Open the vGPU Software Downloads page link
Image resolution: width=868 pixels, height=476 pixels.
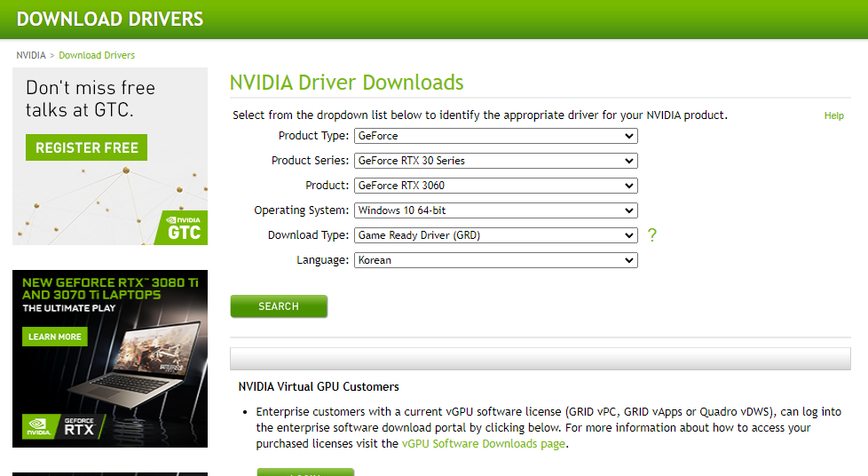click(484, 444)
